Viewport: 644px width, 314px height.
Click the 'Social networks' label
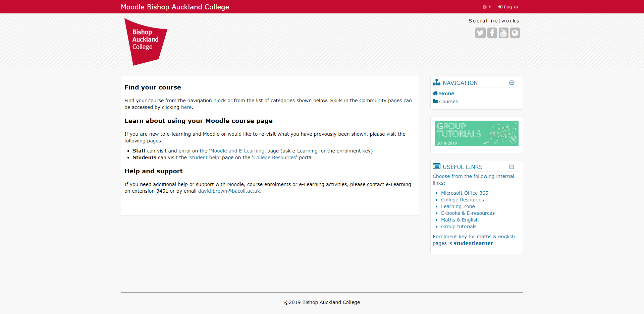(x=494, y=21)
